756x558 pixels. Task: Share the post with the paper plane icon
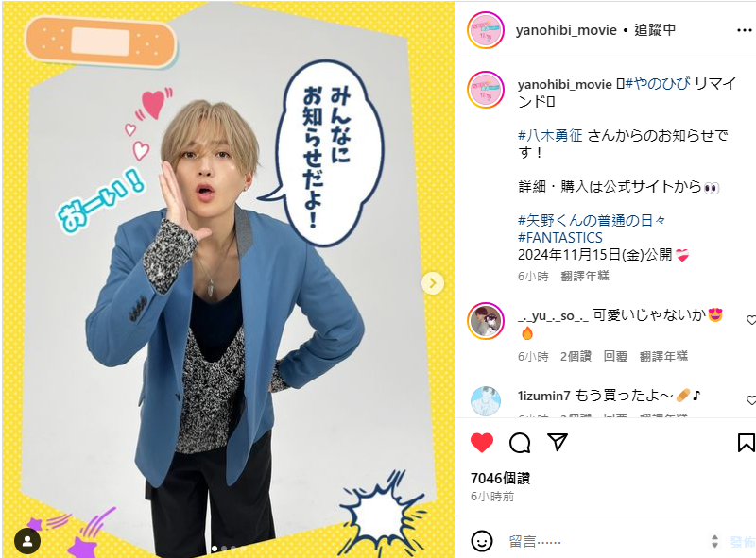coord(558,442)
